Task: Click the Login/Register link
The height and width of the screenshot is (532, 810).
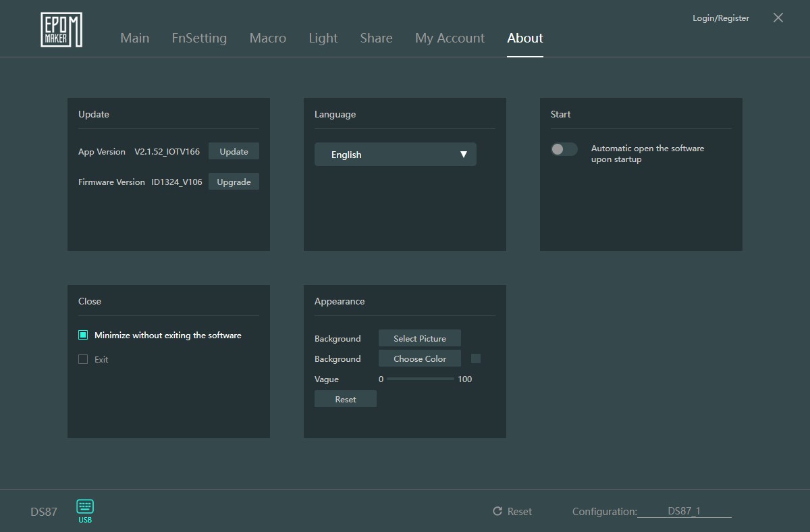Action: (721, 18)
